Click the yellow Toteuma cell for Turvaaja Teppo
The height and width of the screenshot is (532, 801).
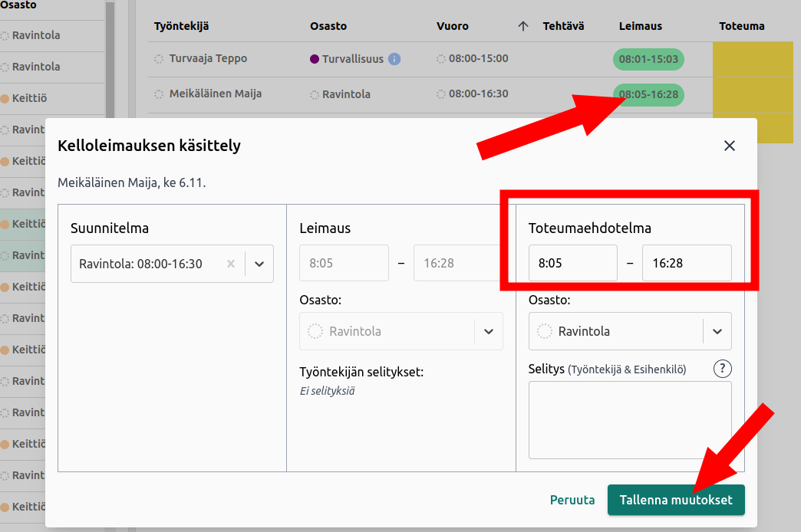752,59
